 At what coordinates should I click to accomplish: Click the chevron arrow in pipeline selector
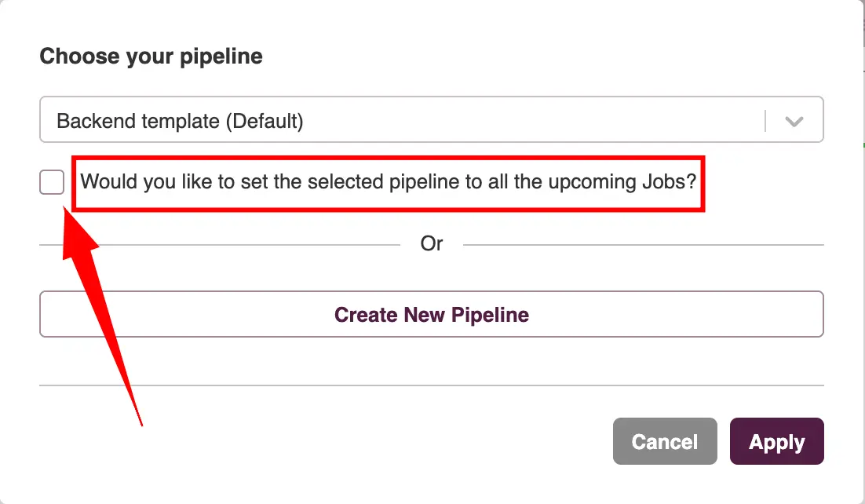click(794, 122)
